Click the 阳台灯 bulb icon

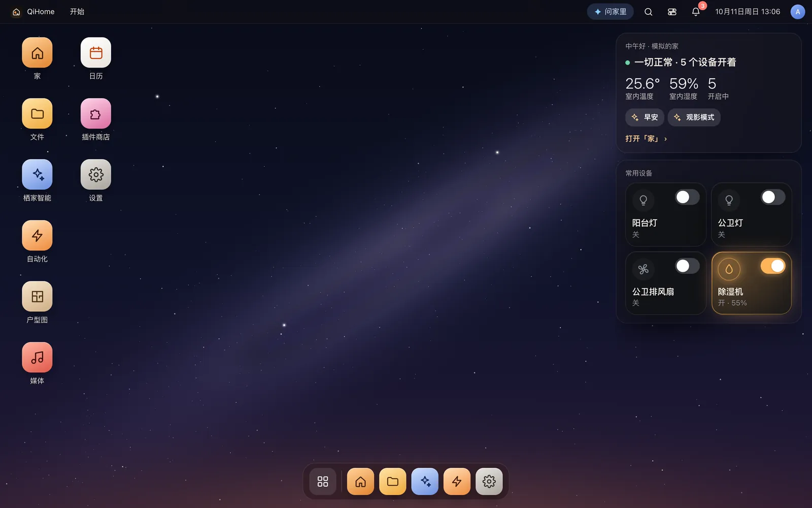tap(643, 200)
